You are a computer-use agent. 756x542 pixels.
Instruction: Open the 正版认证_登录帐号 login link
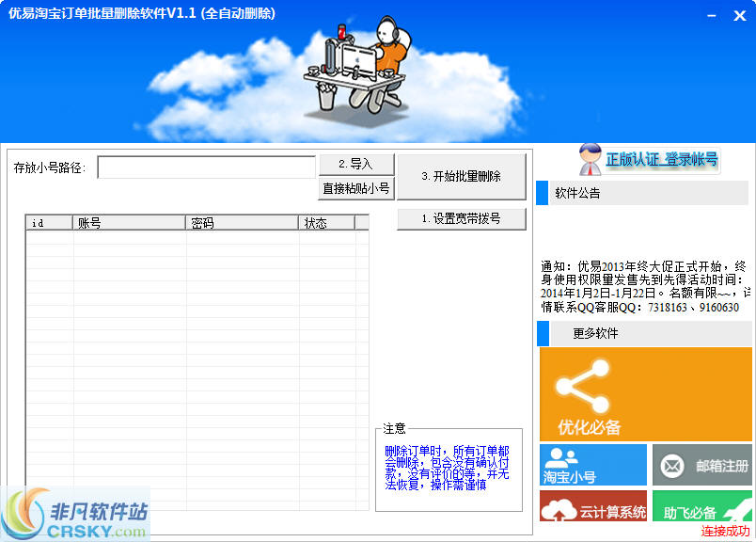[662, 159]
